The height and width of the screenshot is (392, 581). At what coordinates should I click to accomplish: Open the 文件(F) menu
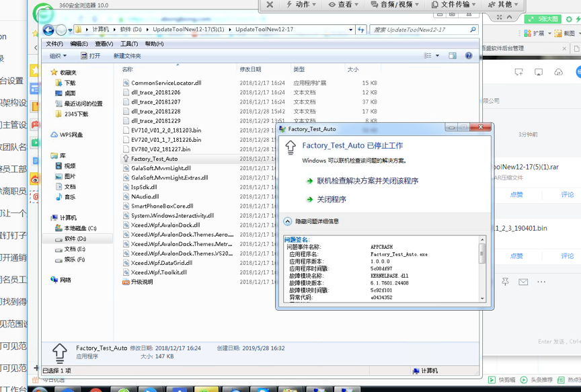click(54, 44)
